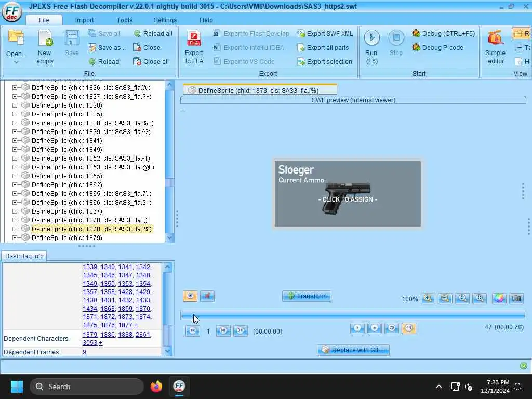Click Export selection
Viewport: 532px width, 399px height.
click(324, 61)
